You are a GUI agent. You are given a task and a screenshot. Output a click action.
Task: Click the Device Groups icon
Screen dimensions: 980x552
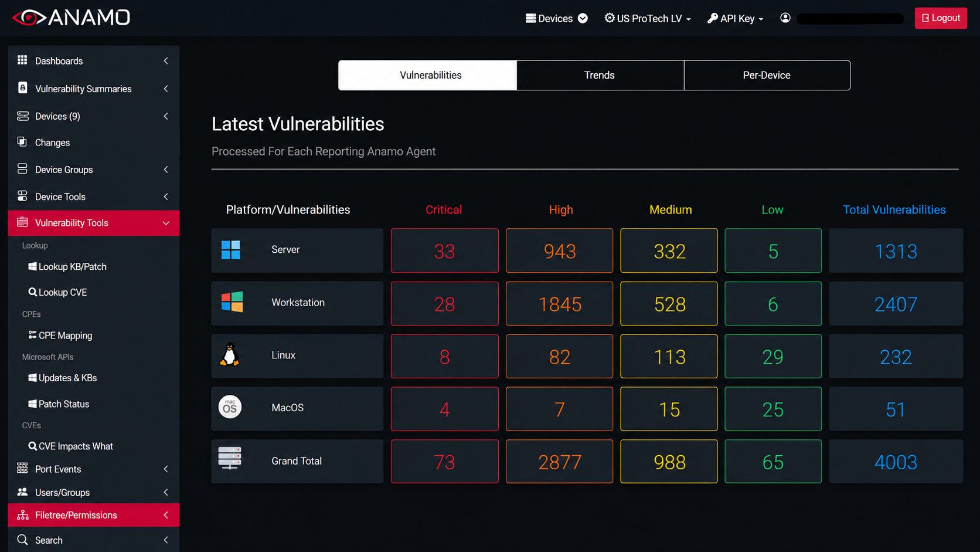point(22,169)
